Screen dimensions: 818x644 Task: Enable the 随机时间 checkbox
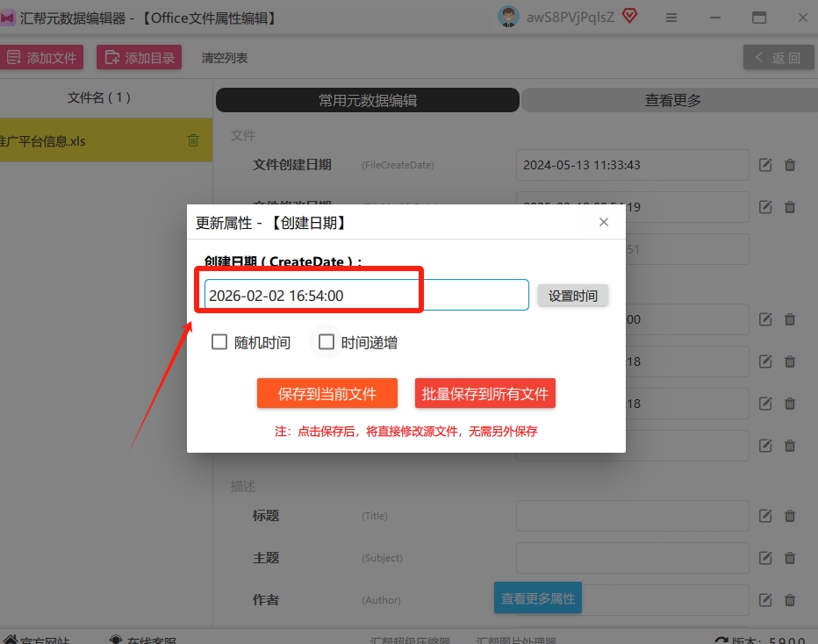coord(219,342)
